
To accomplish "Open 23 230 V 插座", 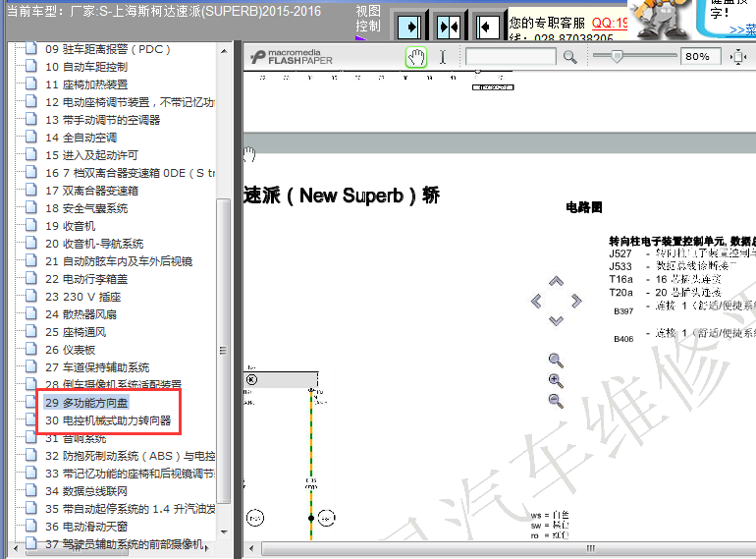I will [83, 297].
